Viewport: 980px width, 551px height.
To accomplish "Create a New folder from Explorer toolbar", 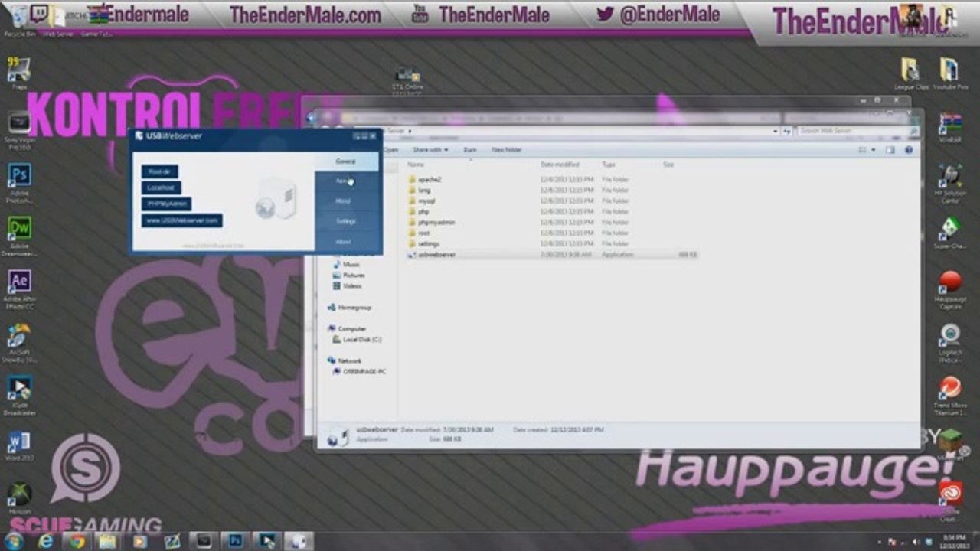I will coord(507,150).
